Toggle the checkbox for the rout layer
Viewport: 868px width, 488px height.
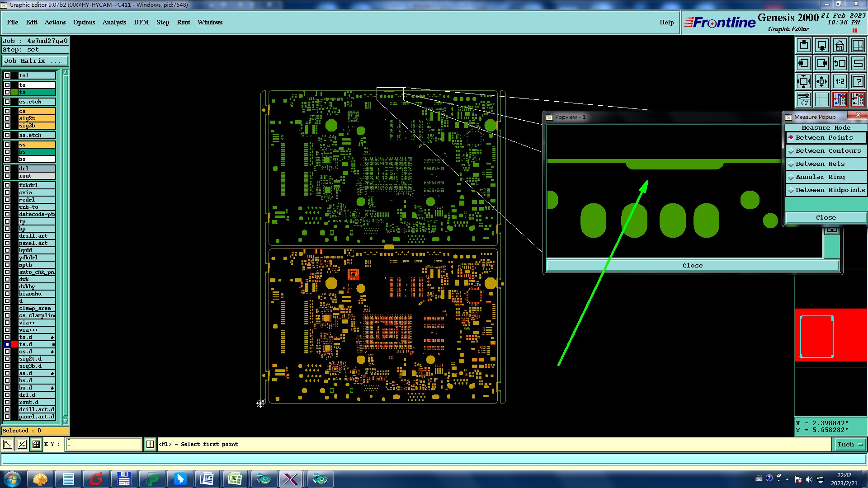coord(7,176)
